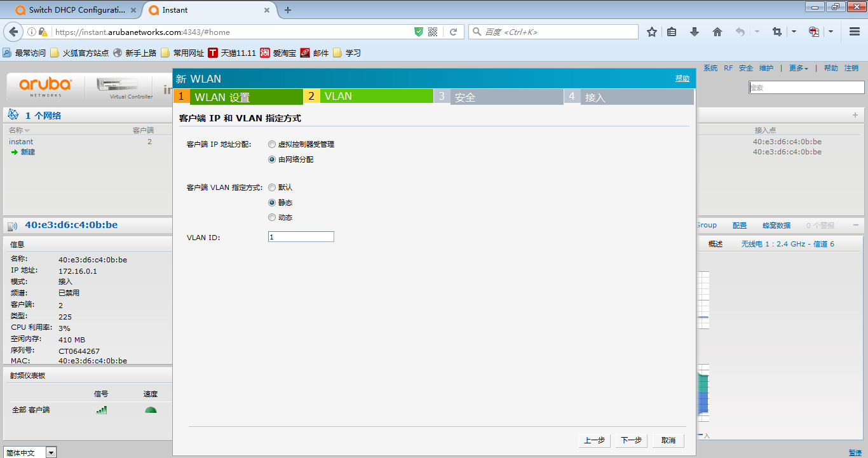Click the QR code icon in address bar
The height and width of the screenshot is (458, 868).
point(433,32)
